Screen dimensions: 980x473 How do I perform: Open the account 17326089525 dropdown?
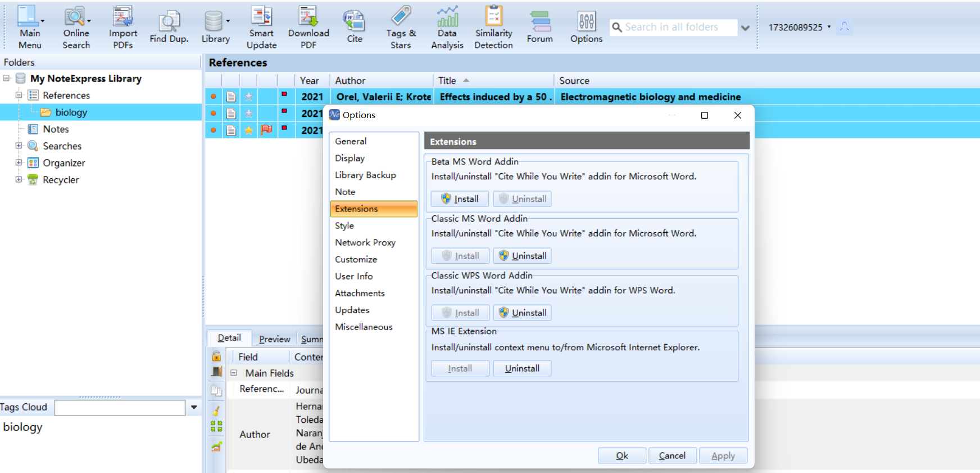829,26
